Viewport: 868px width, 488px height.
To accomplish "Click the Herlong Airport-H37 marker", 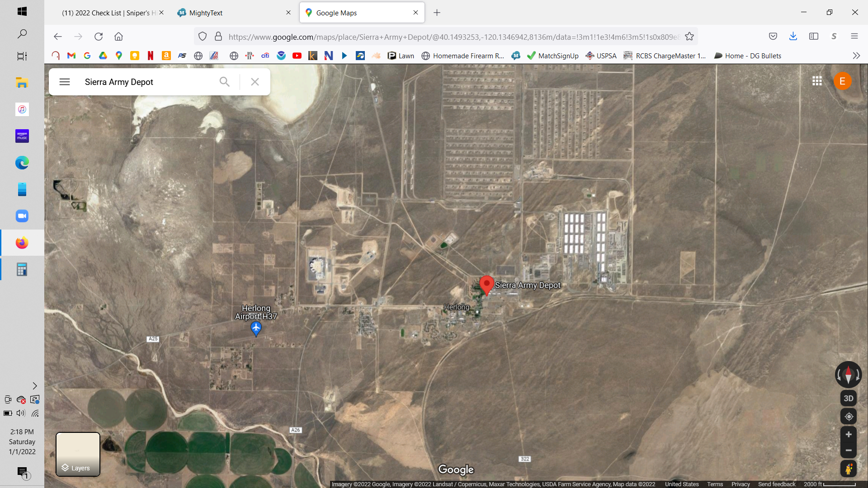I will pyautogui.click(x=256, y=329).
